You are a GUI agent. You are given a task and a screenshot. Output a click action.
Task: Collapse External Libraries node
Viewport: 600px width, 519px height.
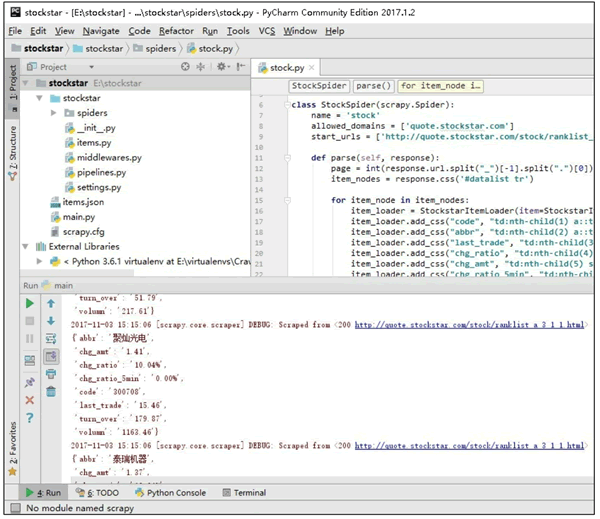(26, 246)
